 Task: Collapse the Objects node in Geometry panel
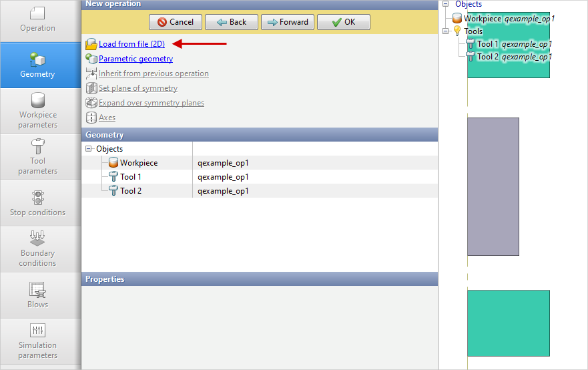coord(89,149)
